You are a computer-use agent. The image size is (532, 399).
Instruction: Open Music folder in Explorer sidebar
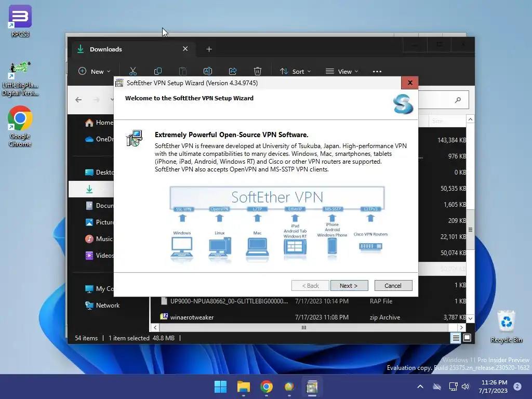tap(98, 239)
